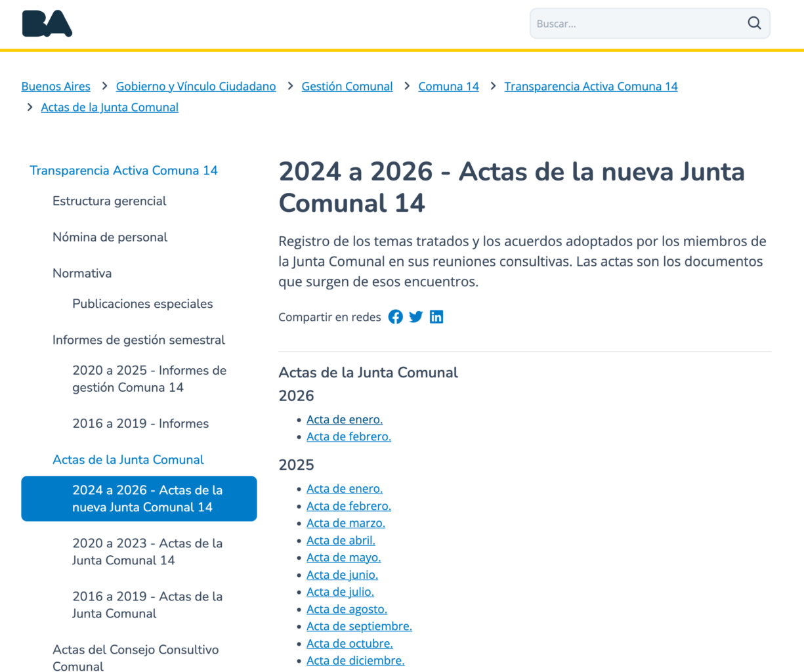Open the Buenos Aires breadcrumb link
Screen dimensions: 804x672
(56, 87)
